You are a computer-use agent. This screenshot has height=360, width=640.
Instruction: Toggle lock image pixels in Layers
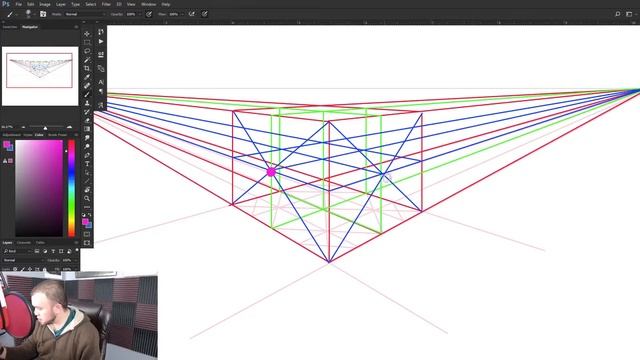coord(22,269)
